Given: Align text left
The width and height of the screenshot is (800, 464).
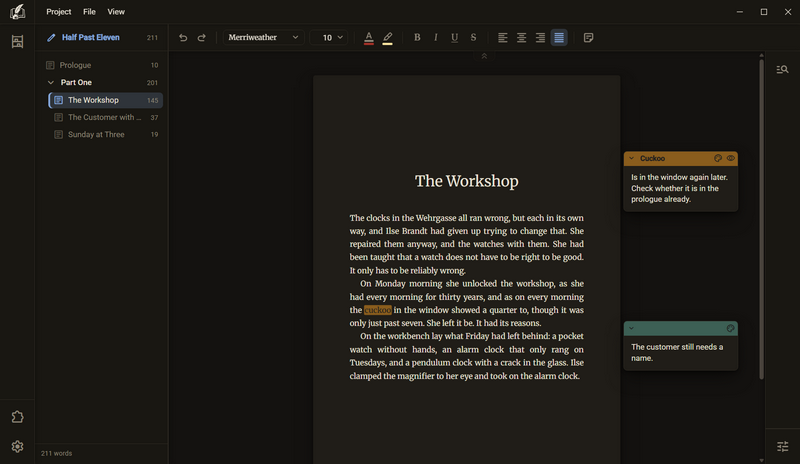Looking at the screenshot, I should (x=503, y=37).
